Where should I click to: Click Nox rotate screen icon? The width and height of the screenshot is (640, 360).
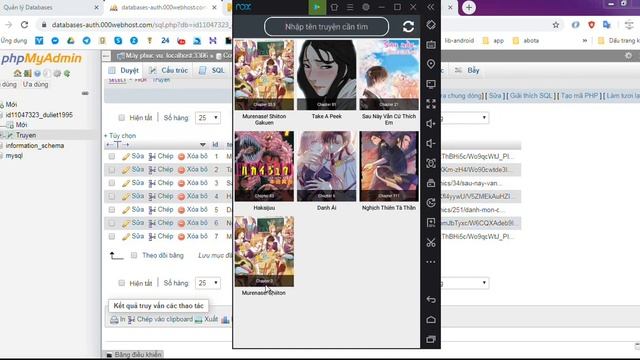(x=431, y=25)
